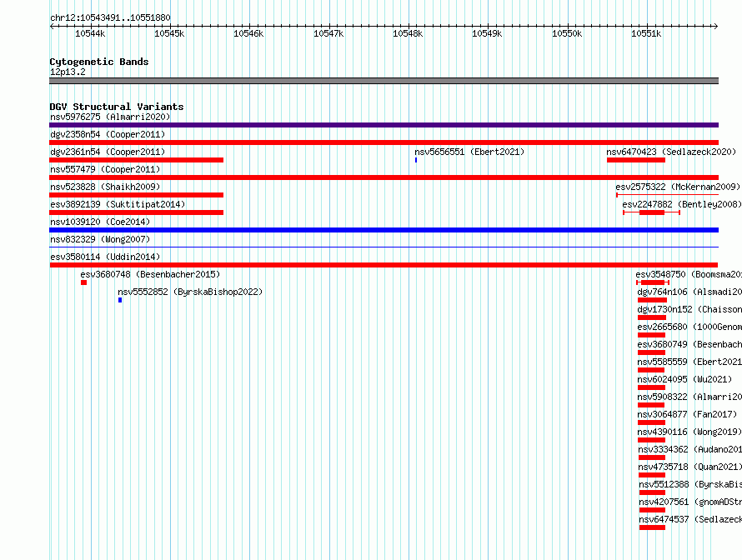Click esv2665680 1000Genomes variant label
The height and width of the screenshot is (560, 742).
[x=689, y=327]
